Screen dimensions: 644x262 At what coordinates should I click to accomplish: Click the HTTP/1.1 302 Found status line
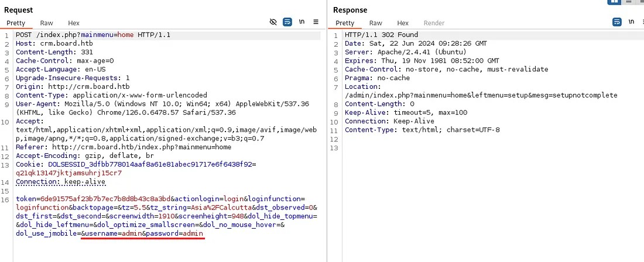(381, 35)
